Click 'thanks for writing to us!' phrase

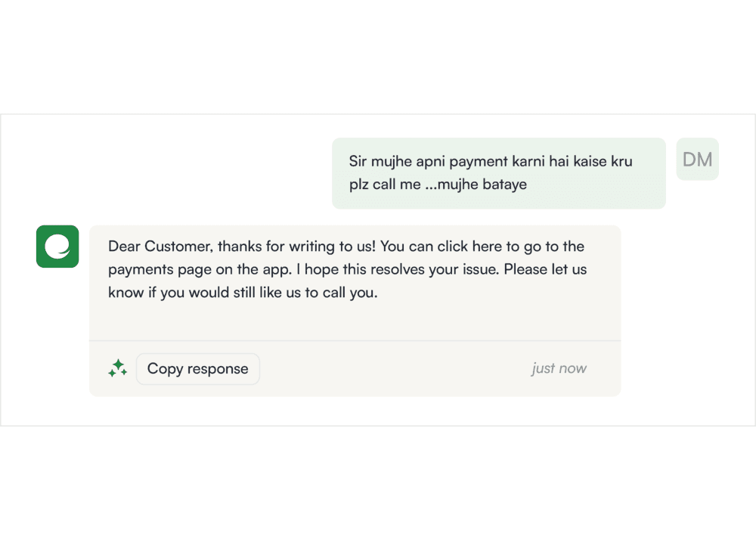(x=296, y=247)
